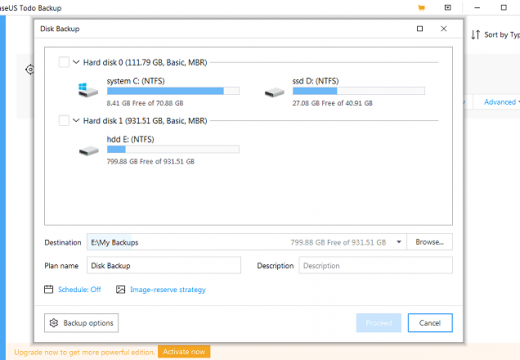Select the hdd E: (NTFS) label
Viewport: 520px width, 360px height.
tap(130, 139)
